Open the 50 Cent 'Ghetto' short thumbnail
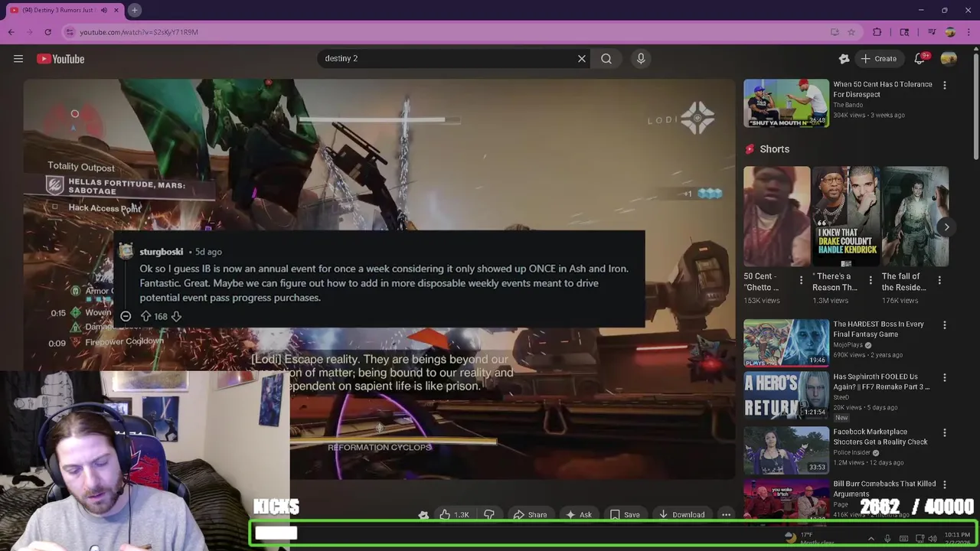This screenshot has width=980, height=551. [776, 217]
